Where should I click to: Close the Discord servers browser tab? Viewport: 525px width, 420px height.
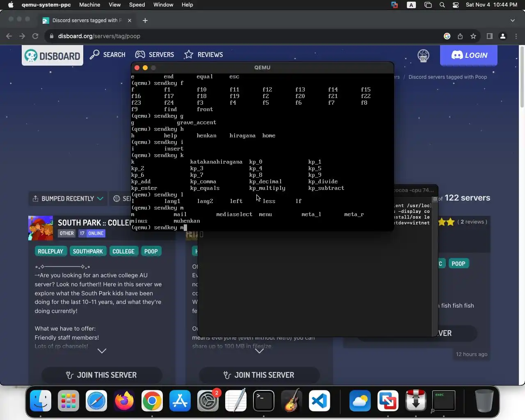point(130,21)
